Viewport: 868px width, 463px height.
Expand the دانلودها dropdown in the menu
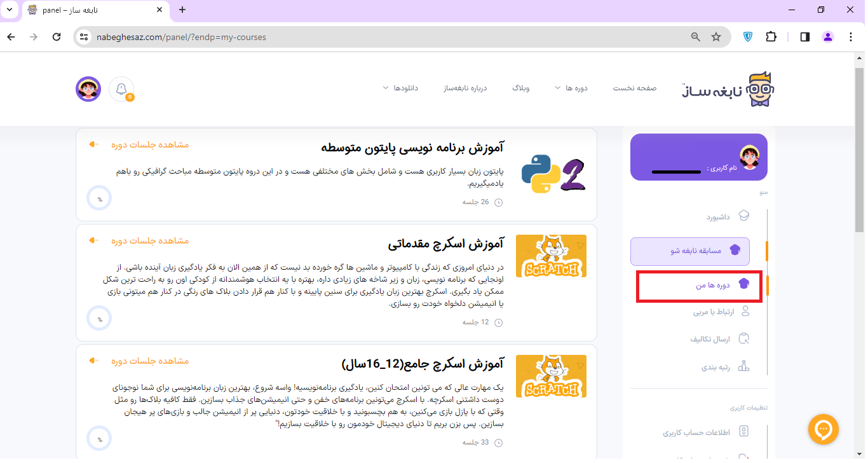pos(385,88)
